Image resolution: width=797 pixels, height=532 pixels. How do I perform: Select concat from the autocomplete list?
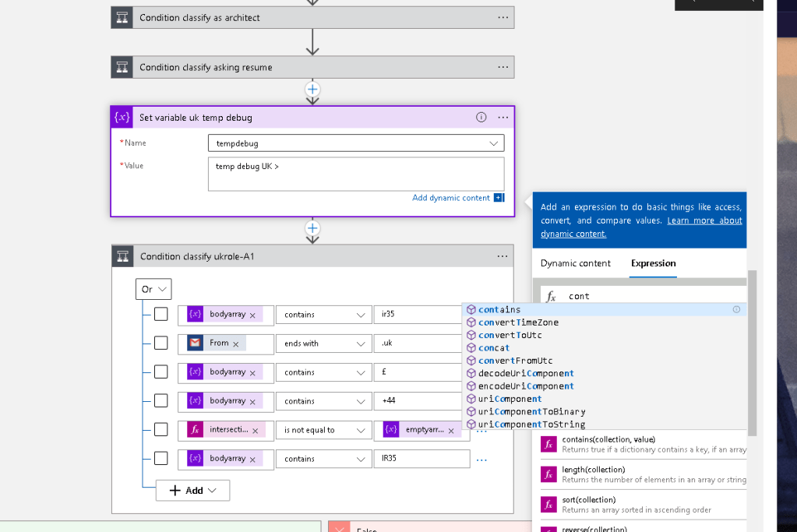click(x=494, y=348)
